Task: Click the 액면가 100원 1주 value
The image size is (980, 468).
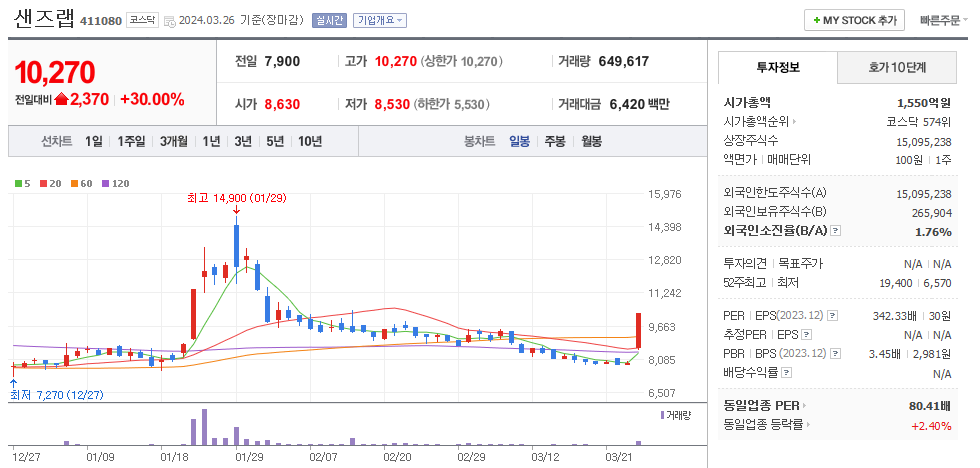Action: coord(923,160)
